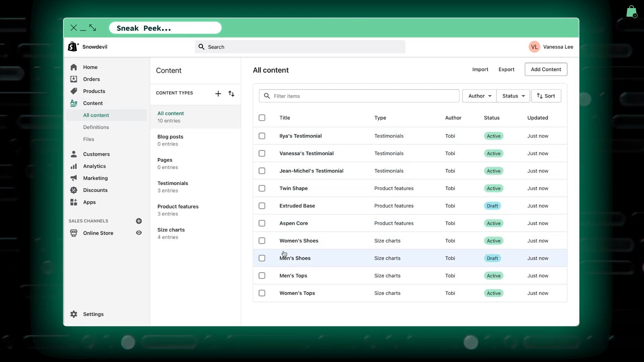Open the Sort options

click(546, 96)
